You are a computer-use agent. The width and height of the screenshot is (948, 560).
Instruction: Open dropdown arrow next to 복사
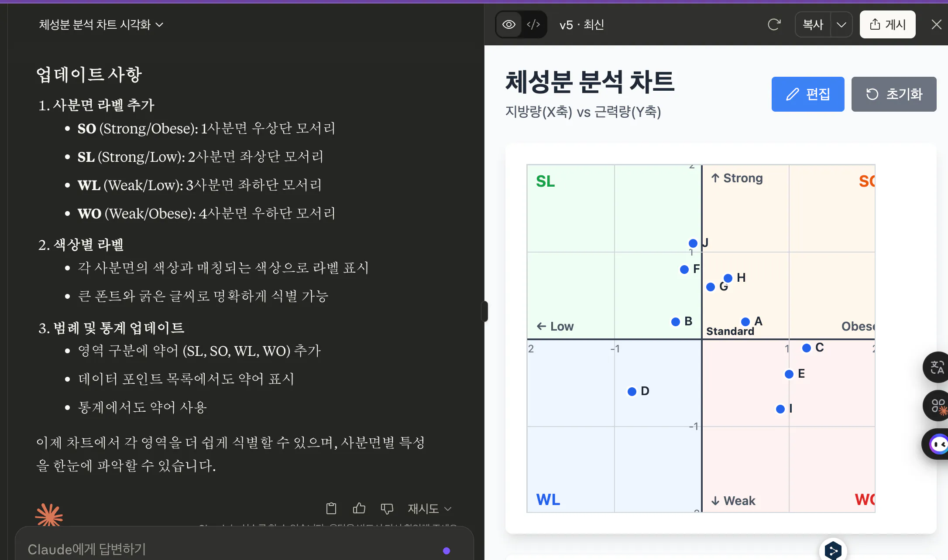841,24
